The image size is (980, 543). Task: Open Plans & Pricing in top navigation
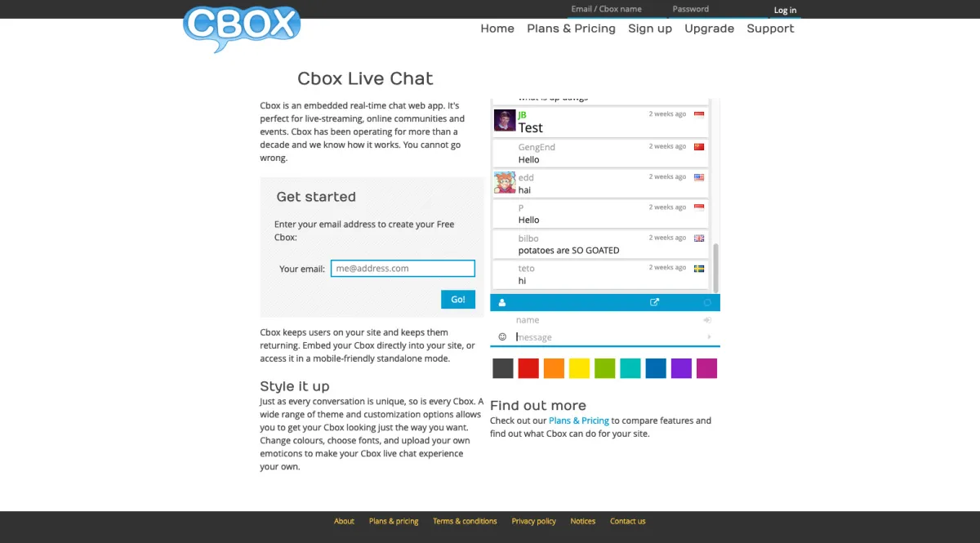[571, 29]
